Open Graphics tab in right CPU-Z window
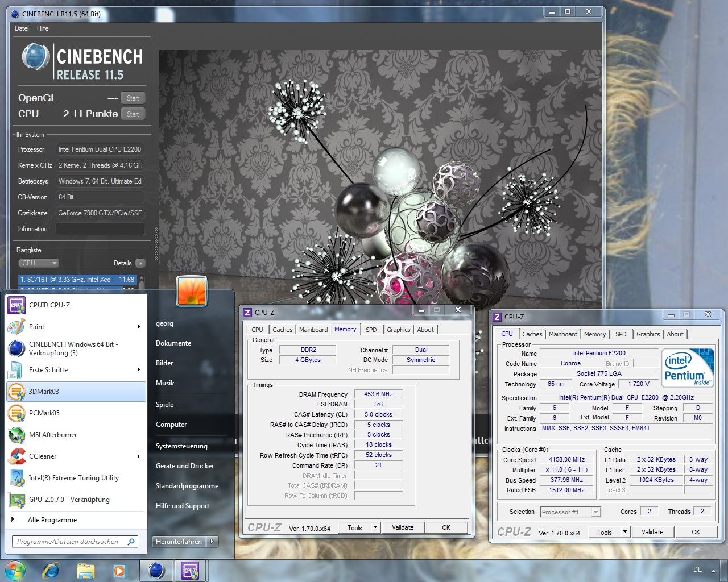Screen dimensions: 728x582 point(648,334)
